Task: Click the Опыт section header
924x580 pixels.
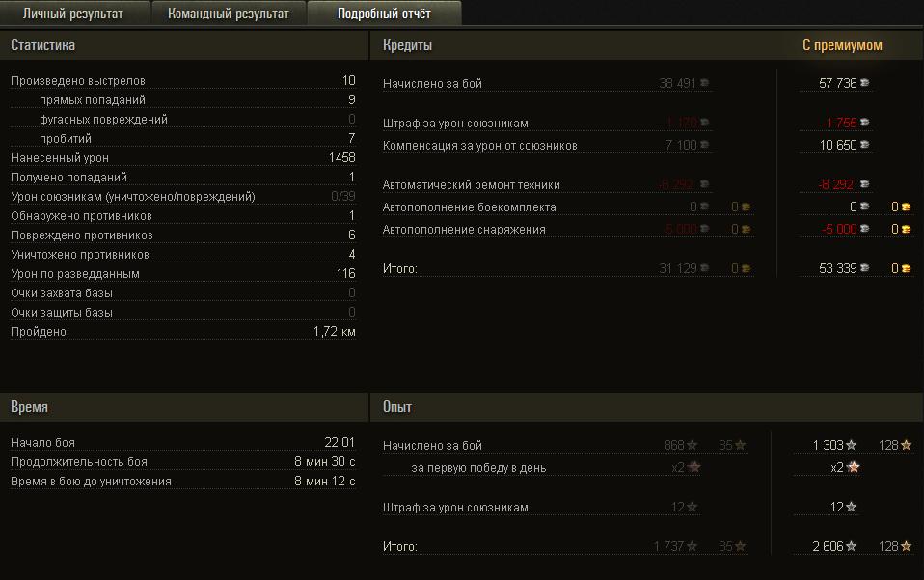Action: coord(397,407)
